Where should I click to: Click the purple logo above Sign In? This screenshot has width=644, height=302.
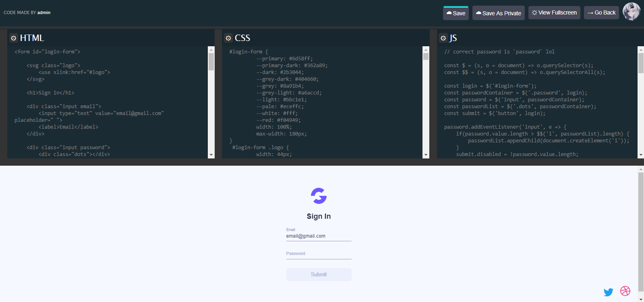[x=319, y=196]
